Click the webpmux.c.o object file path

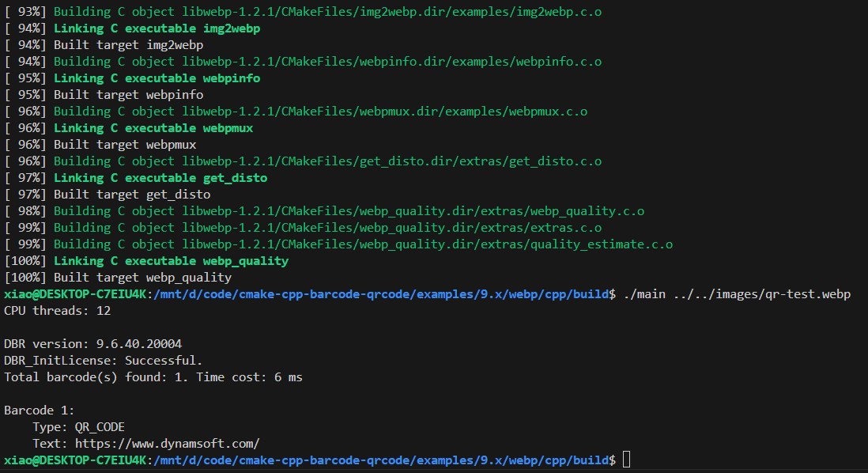383,112
